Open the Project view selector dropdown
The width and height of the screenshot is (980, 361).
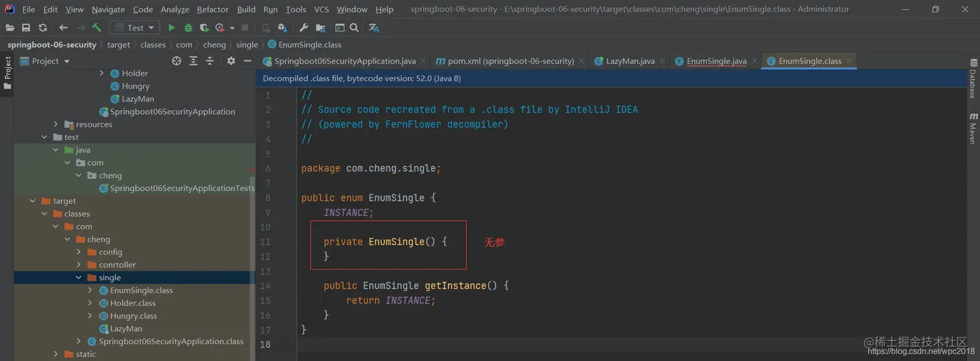point(45,61)
